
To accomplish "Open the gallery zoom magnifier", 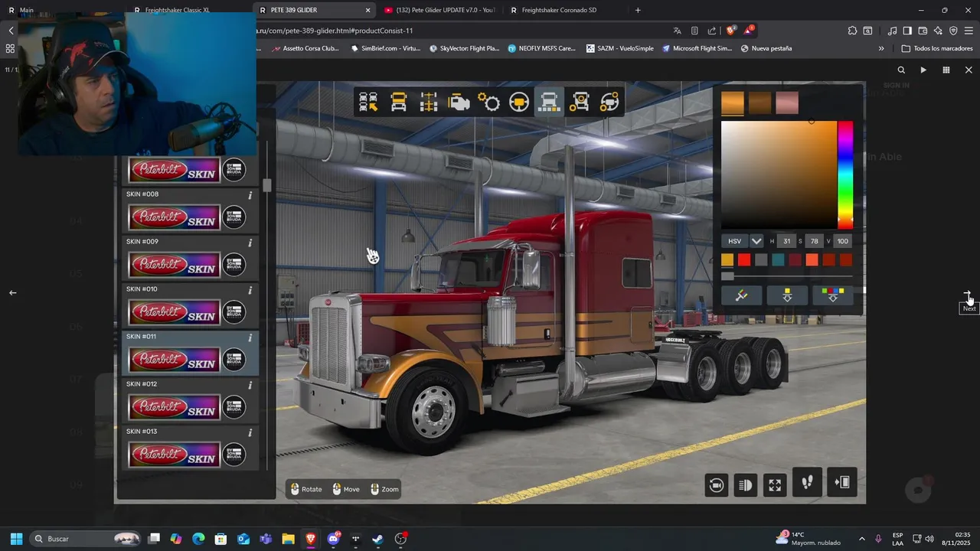I will pyautogui.click(x=901, y=70).
